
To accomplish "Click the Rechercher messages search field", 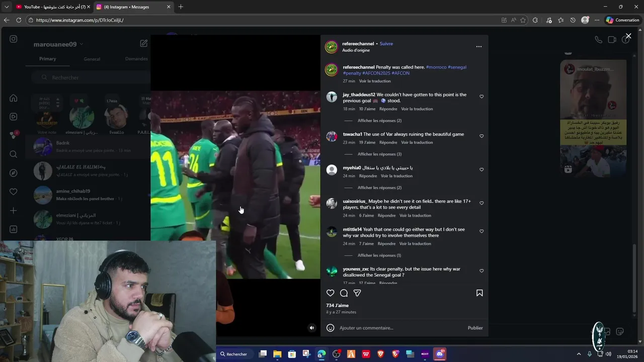I will [91, 77].
